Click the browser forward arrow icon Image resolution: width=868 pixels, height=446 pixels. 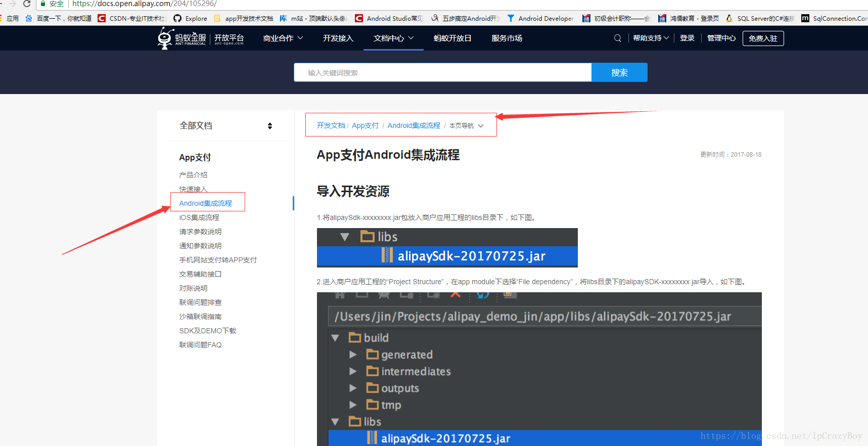coord(12,4)
